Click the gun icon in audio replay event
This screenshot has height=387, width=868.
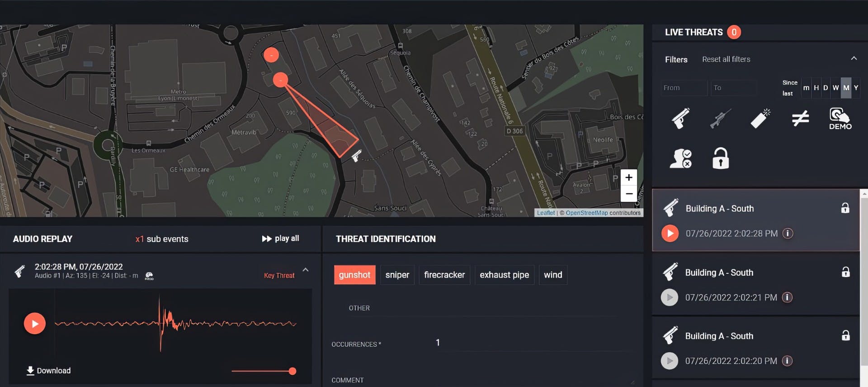[x=19, y=271]
